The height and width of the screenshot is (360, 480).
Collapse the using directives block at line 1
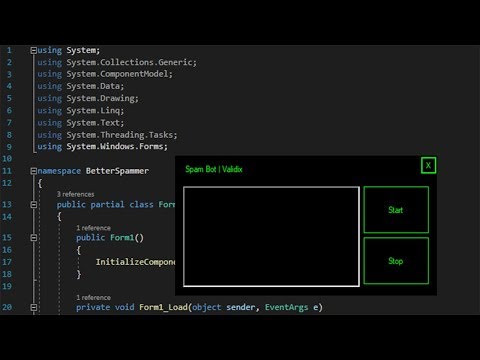[33, 50]
